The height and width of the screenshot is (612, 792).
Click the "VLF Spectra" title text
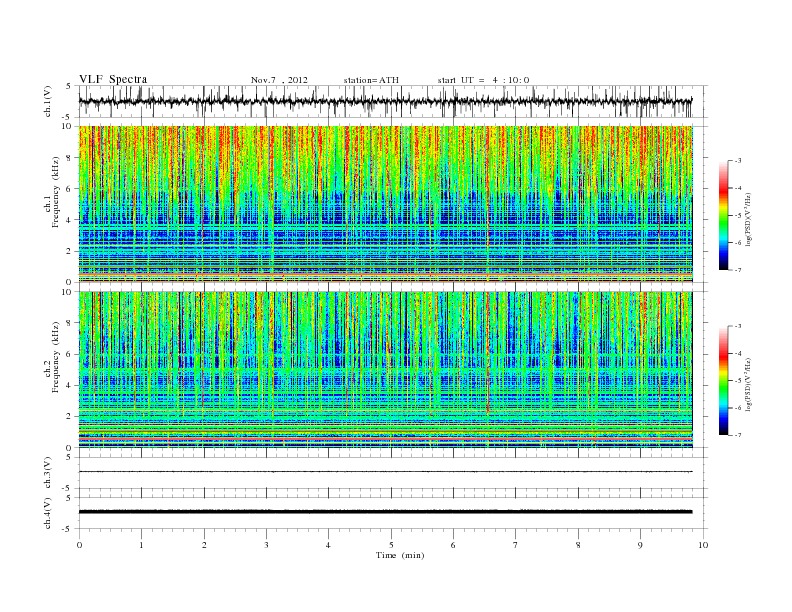click(113, 79)
